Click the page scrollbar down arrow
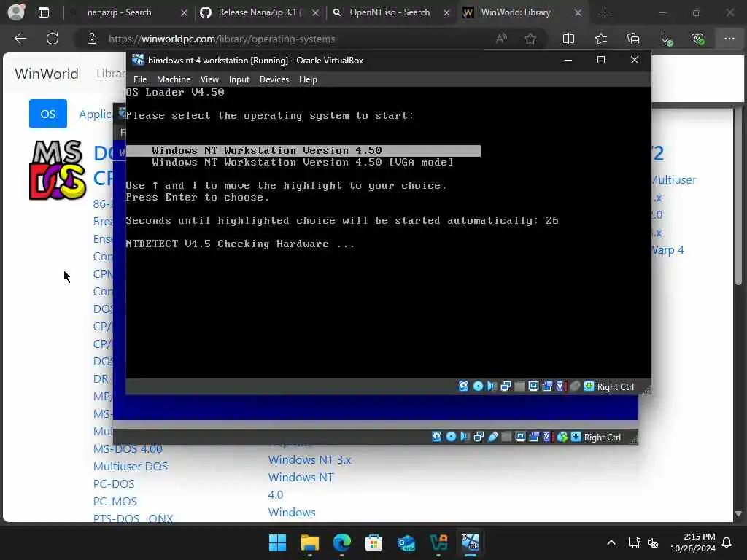The height and width of the screenshot is (560, 747). [738, 514]
